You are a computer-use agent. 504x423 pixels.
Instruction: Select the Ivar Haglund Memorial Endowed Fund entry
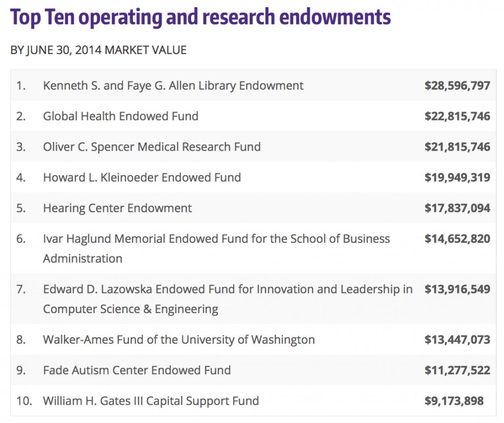tap(216, 239)
